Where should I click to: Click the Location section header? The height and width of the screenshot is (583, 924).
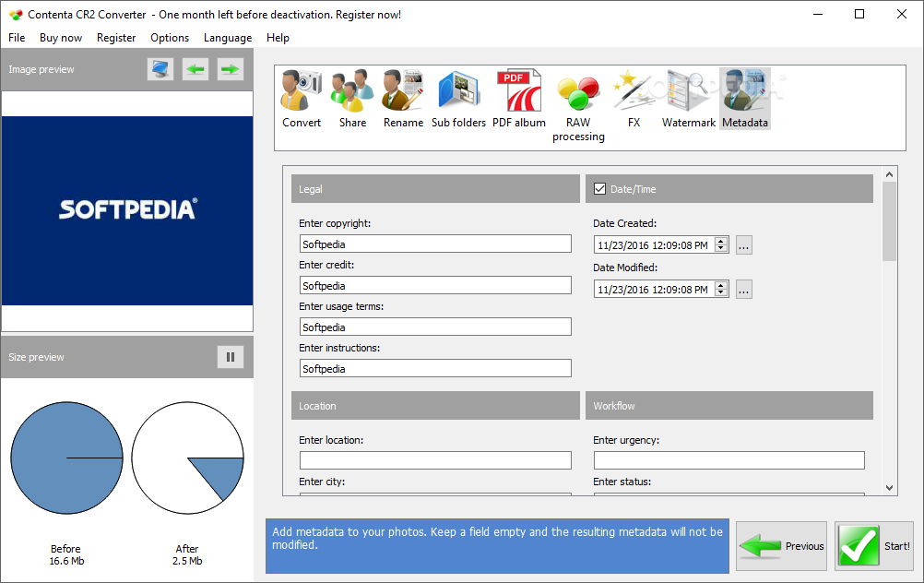435,406
